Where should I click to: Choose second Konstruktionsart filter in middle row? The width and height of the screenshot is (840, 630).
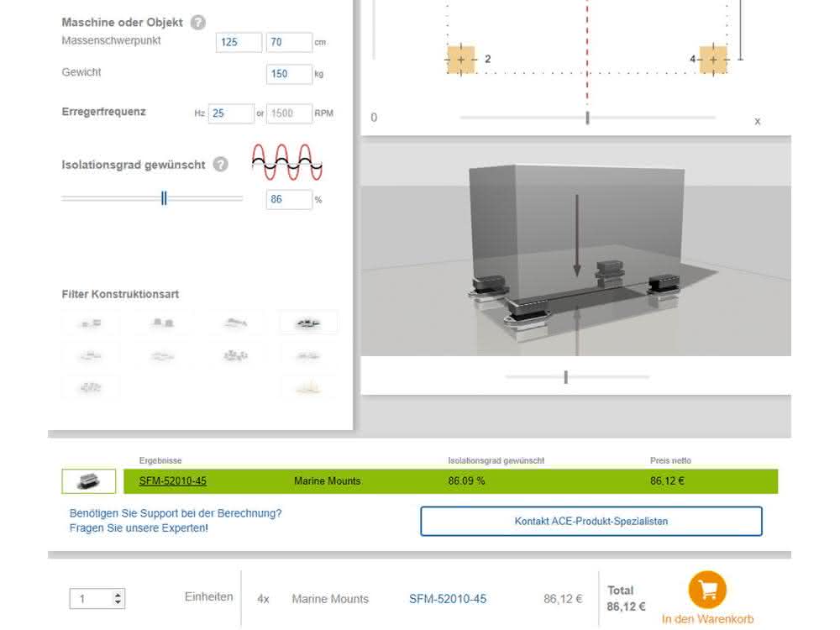[163, 355]
